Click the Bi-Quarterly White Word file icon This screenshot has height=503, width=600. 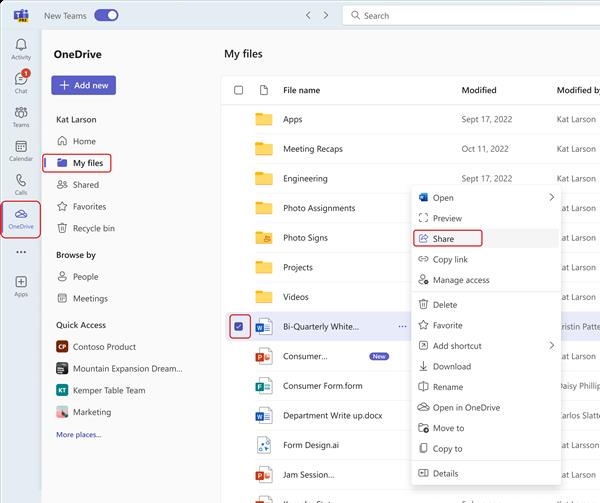click(264, 327)
